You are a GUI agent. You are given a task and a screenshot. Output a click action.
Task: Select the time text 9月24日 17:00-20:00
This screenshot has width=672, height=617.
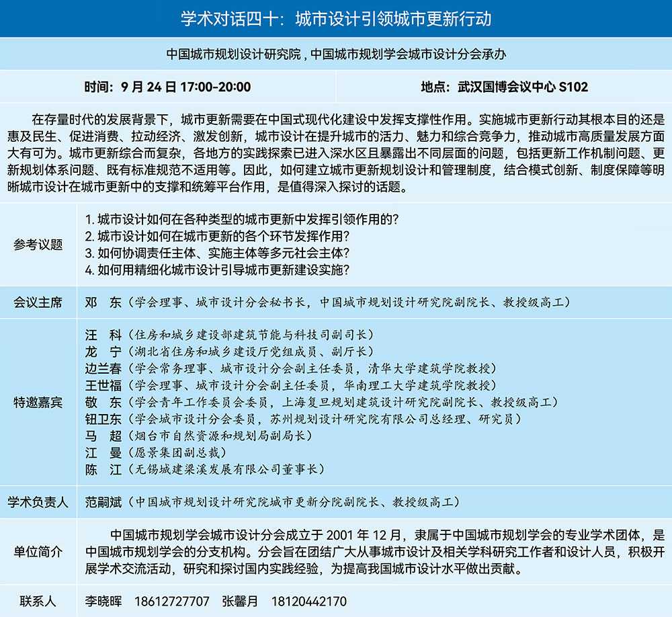(x=185, y=87)
